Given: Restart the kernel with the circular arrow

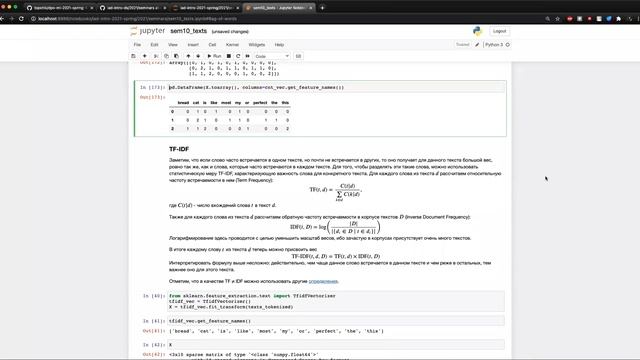Looking at the screenshot, I should [238, 56].
